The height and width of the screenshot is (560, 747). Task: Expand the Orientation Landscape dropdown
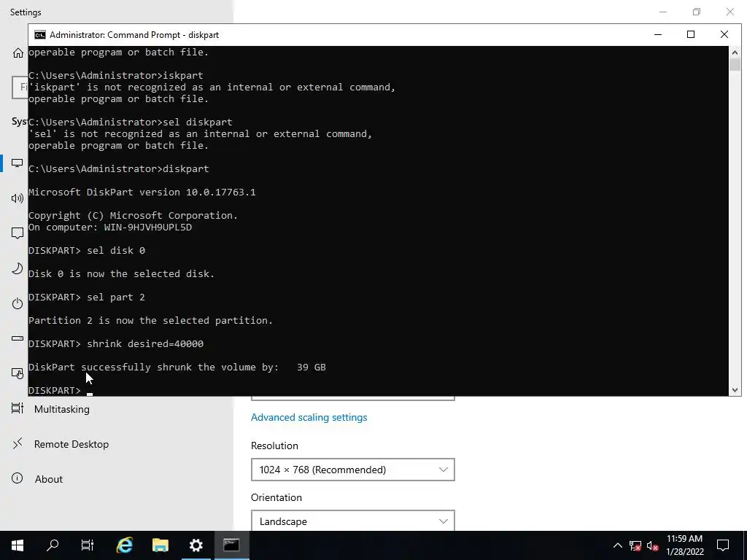352,521
